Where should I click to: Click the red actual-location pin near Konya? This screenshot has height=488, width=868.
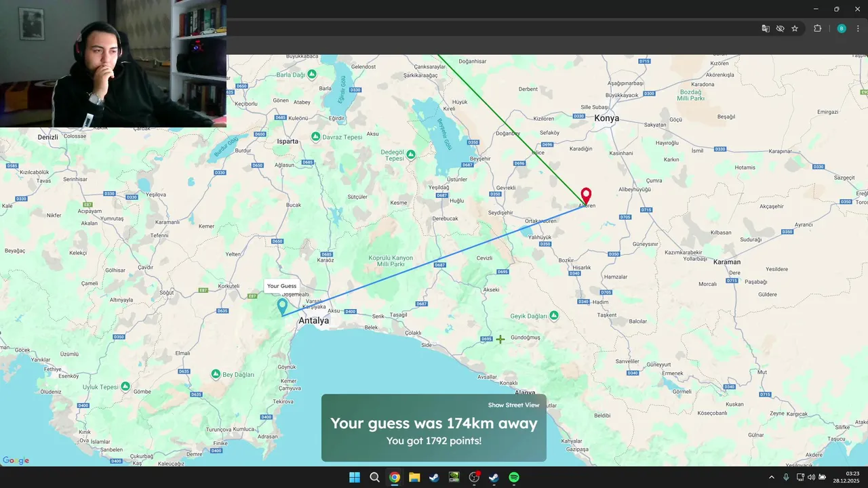click(586, 196)
